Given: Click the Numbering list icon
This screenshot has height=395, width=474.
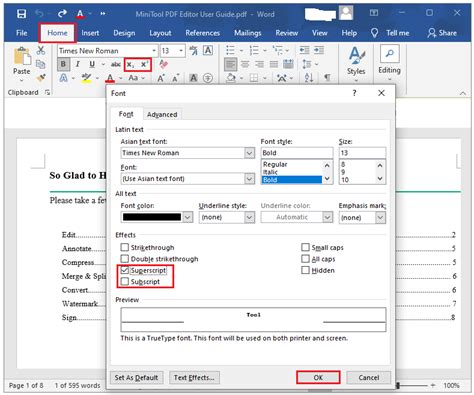Looking at the screenshot, I should click(254, 50).
